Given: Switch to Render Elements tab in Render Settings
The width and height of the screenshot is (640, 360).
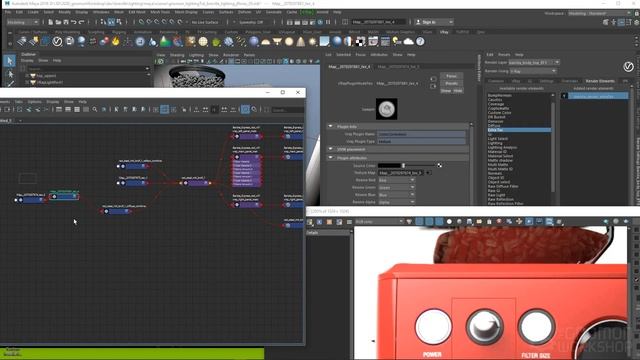Looking at the screenshot, I should (x=600, y=81).
